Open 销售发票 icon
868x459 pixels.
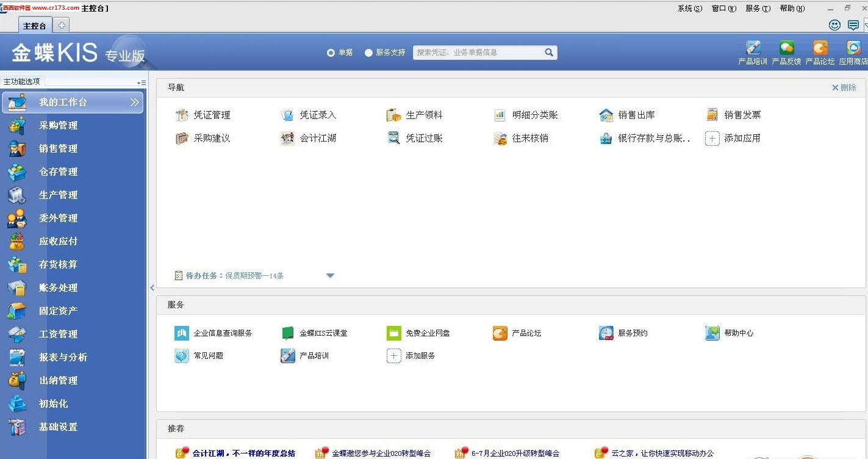tap(712, 115)
